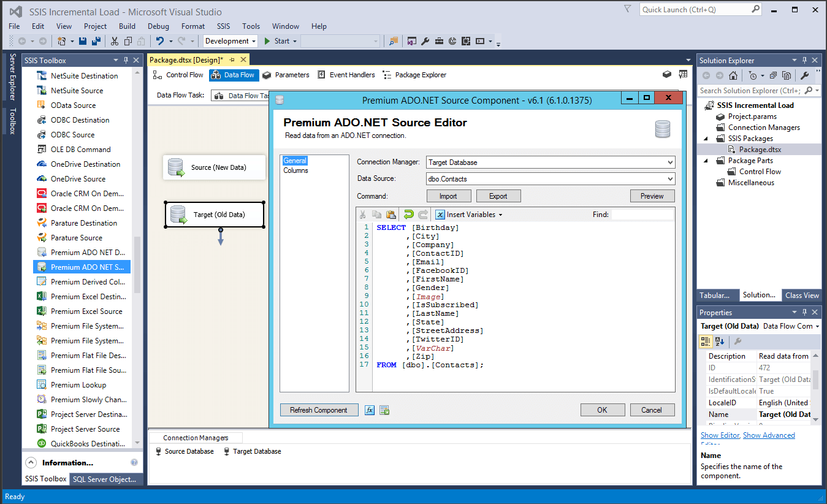
Task: Open the Format menu
Action: click(x=193, y=26)
